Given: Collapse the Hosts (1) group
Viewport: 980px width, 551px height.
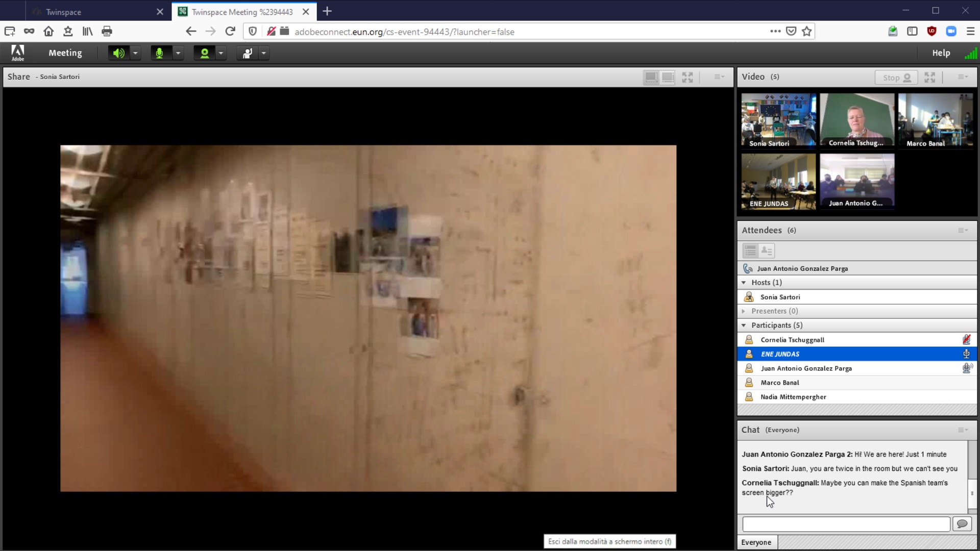Looking at the screenshot, I should pos(744,283).
